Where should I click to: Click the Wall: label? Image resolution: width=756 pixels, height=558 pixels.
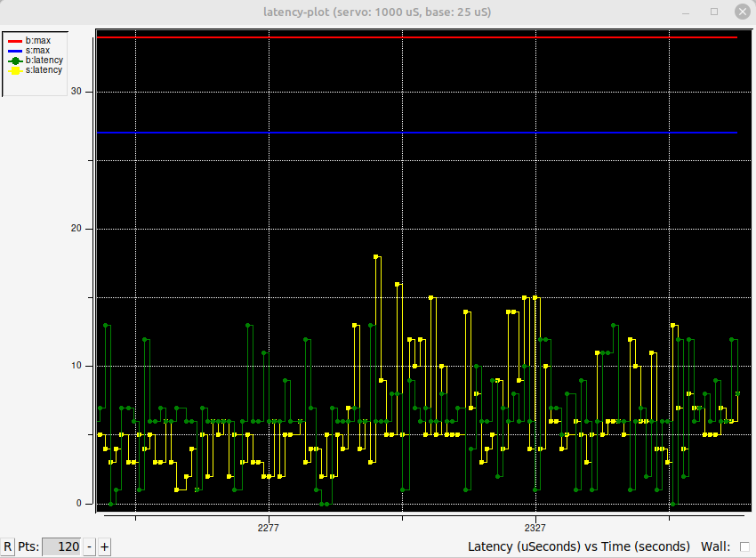click(x=715, y=547)
